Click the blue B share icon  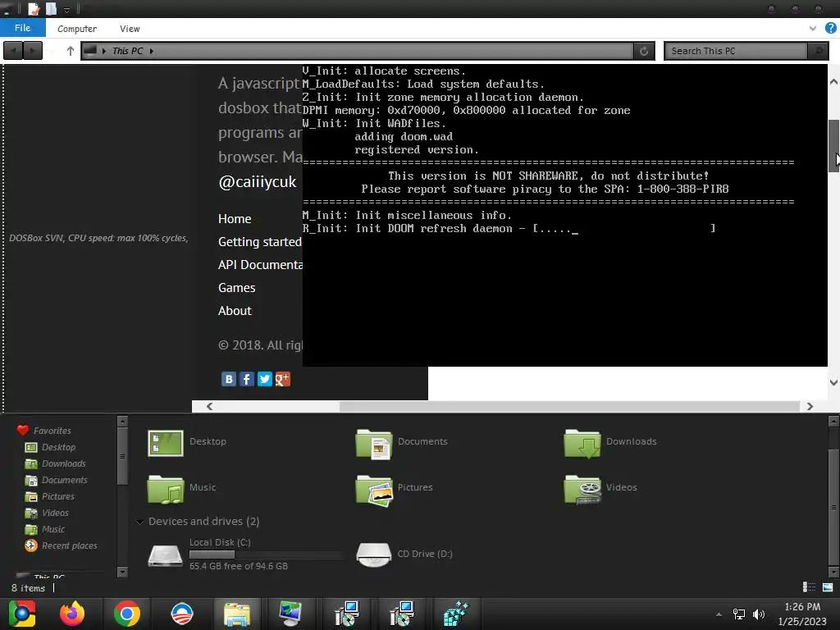click(x=229, y=379)
